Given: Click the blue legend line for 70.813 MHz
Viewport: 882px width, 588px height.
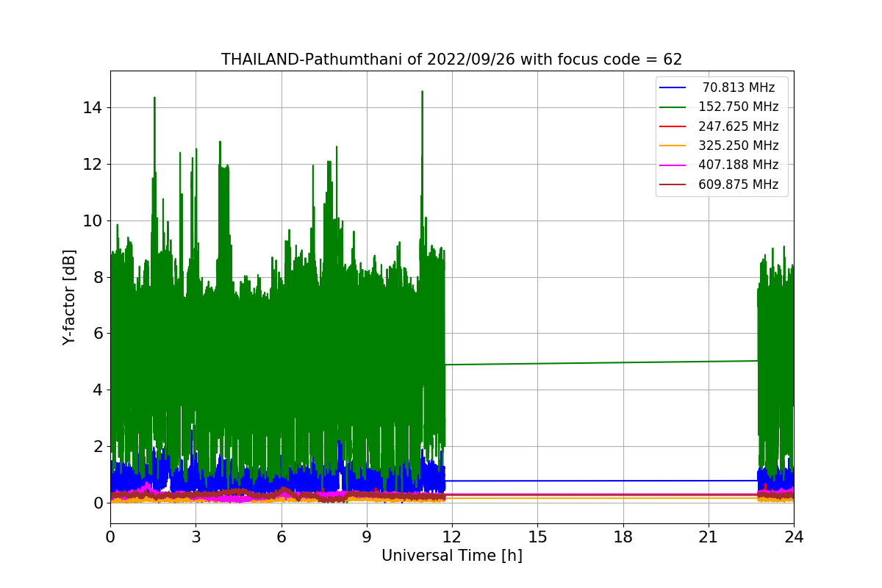Looking at the screenshot, I should pyautogui.click(x=673, y=87).
